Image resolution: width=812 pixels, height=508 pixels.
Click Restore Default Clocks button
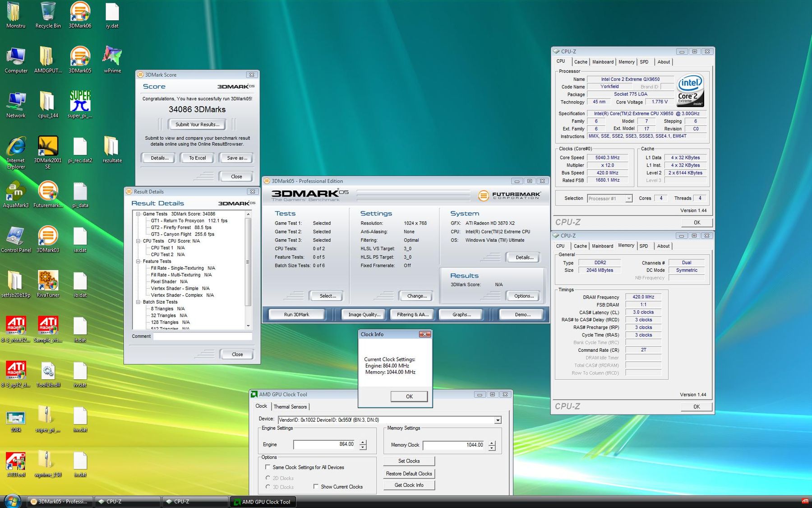(x=409, y=474)
